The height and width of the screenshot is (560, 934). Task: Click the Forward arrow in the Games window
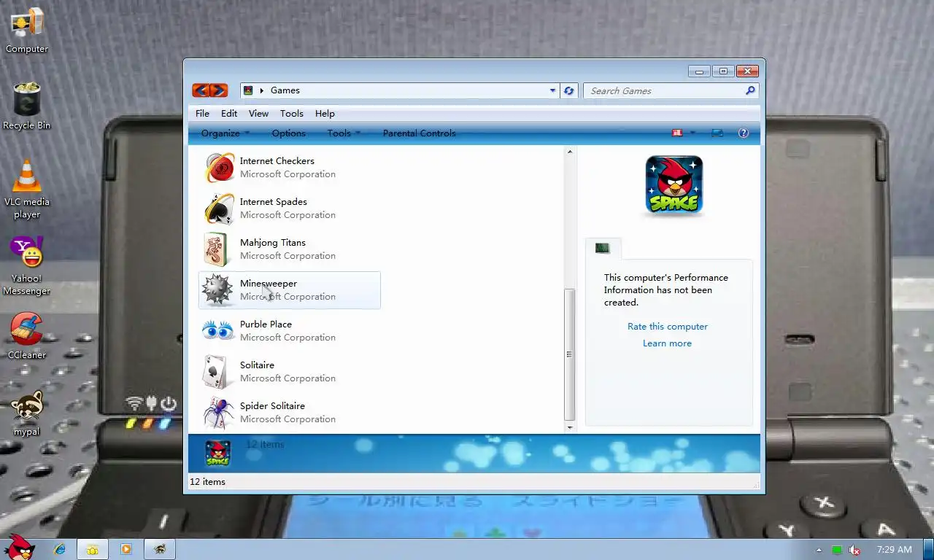pos(219,90)
